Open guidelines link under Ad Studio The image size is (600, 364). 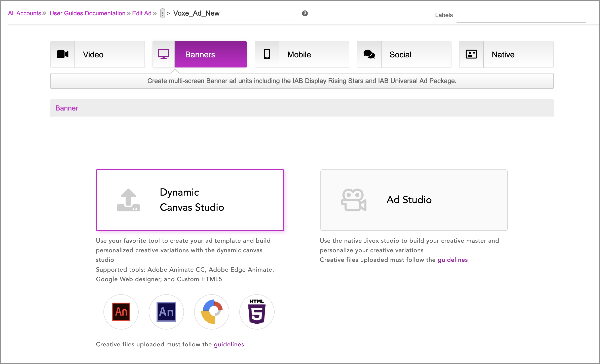click(453, 260)
